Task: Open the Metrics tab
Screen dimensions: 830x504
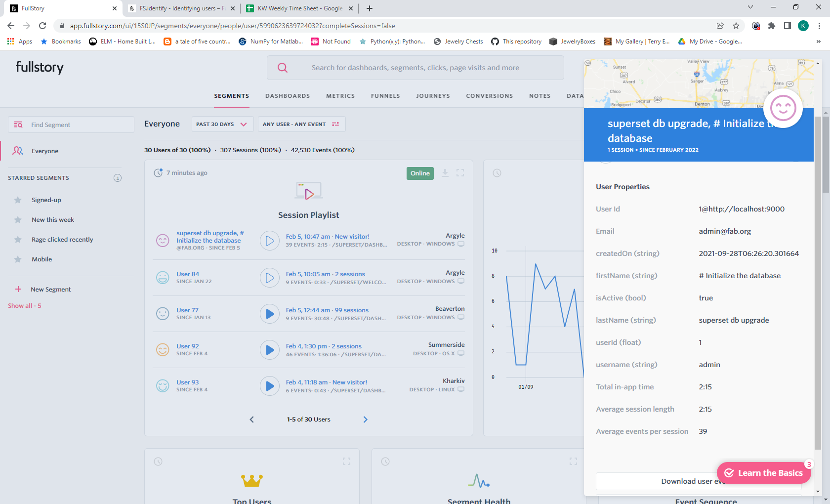Action: [340, 96]
